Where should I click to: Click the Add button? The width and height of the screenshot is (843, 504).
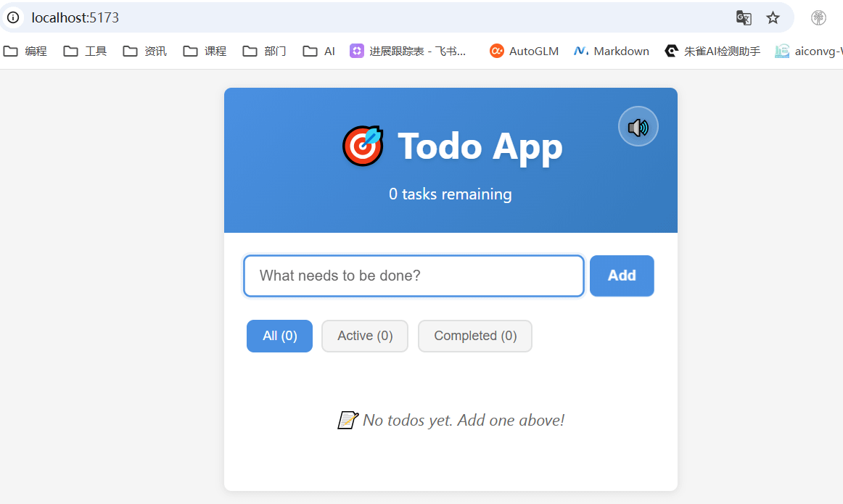tap(622, 276)
